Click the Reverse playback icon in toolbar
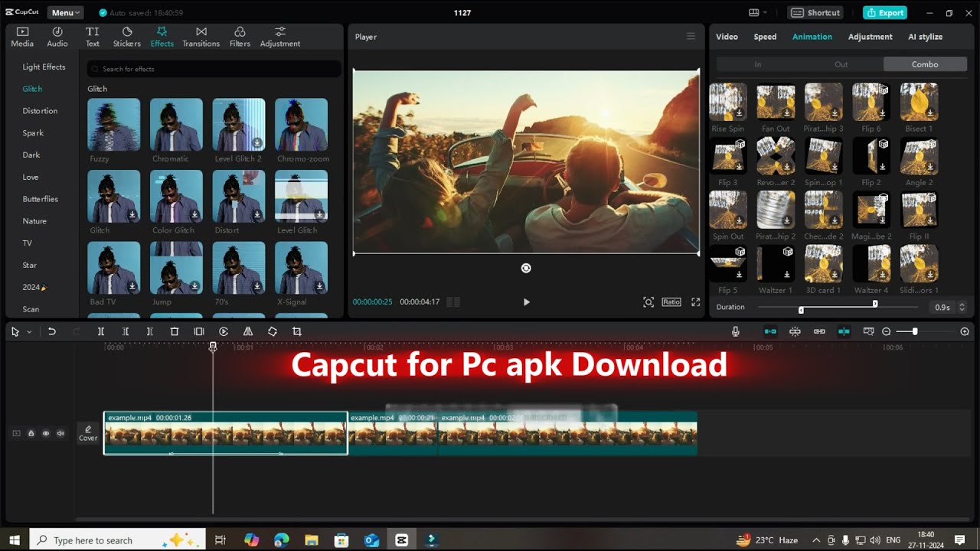This screenshot has width=980, height=551. [224, 331]
